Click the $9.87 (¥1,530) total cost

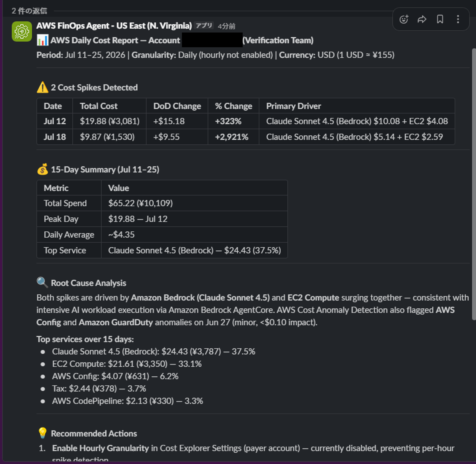[107, 137]
